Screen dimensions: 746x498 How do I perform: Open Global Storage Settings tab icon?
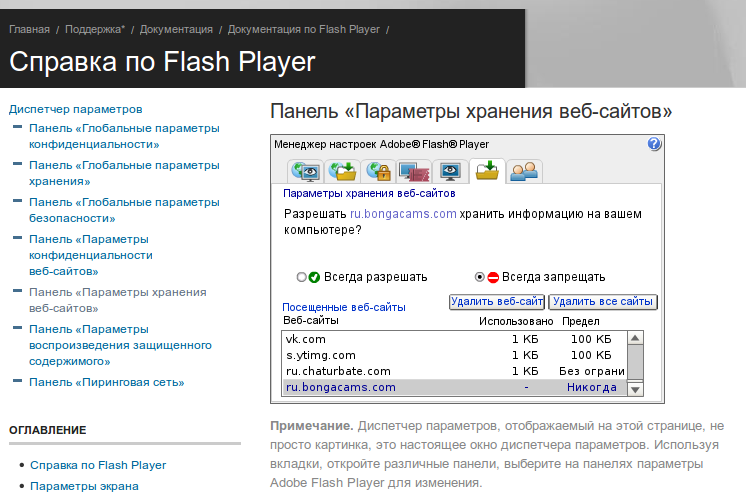[343, 172]
